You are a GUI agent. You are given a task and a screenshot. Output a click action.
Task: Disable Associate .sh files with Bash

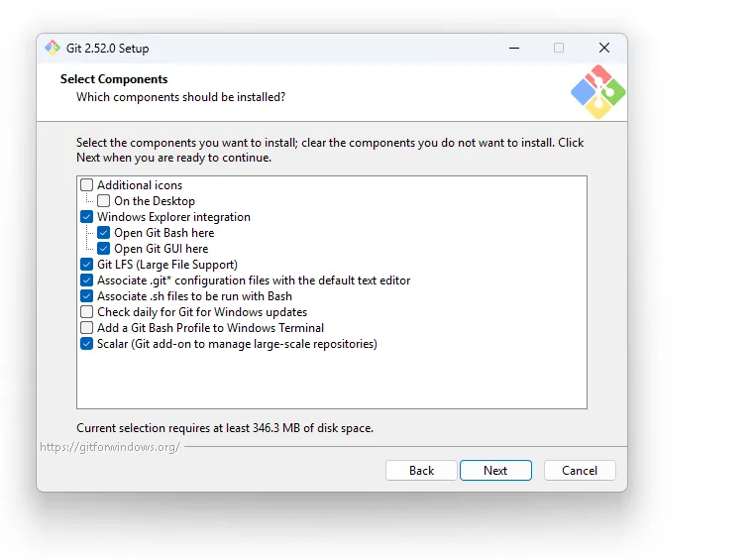pyautogui.click(x=87, y=296)
